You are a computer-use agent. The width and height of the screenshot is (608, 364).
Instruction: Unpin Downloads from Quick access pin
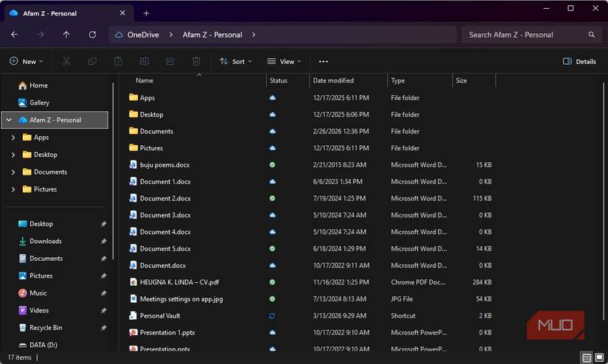(x=103, y=241)
